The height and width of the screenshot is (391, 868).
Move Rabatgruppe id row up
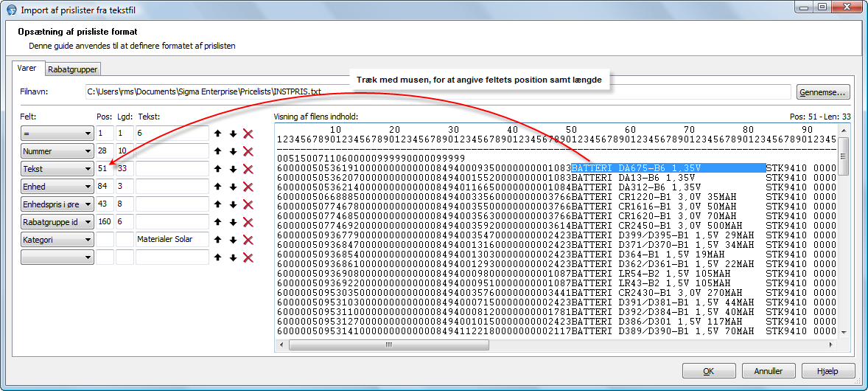(x=218, y=222)
